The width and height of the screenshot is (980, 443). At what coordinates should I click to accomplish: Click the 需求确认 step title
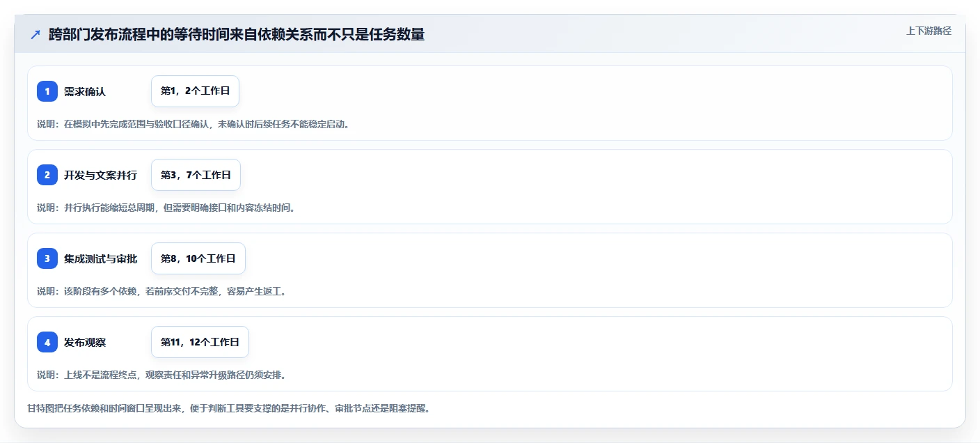[x=85, y=91]
